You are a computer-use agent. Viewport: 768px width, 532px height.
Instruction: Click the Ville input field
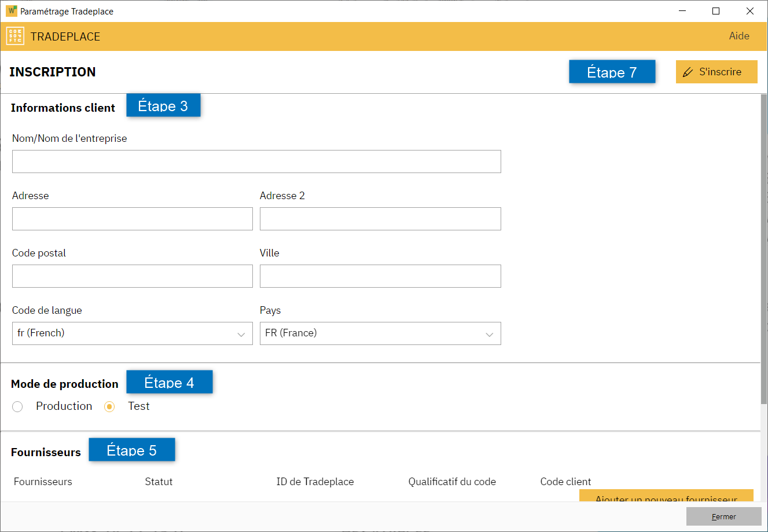coord(380,276)
